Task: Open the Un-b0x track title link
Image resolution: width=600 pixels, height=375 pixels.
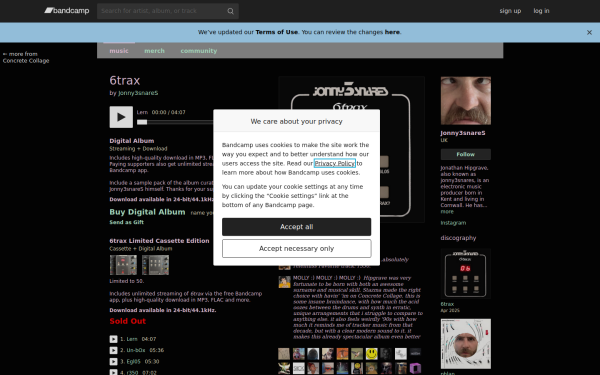Action: (136, 350)
